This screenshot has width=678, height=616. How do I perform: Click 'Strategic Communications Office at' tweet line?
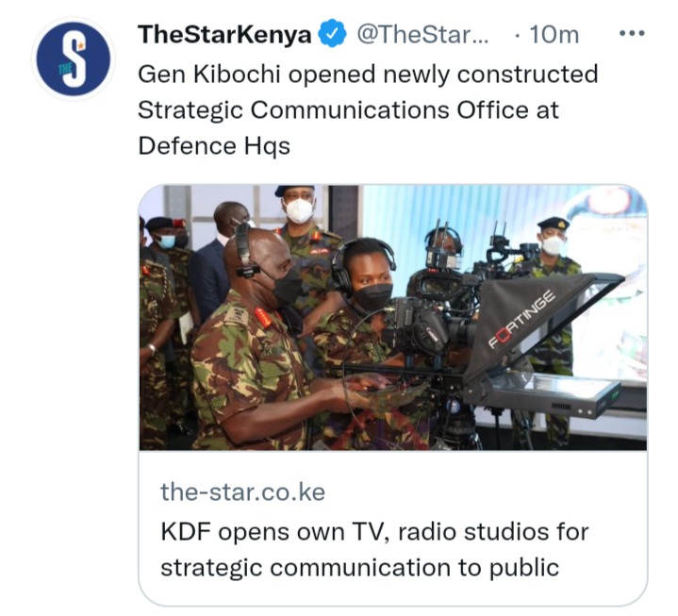click(x=349, y=109)
